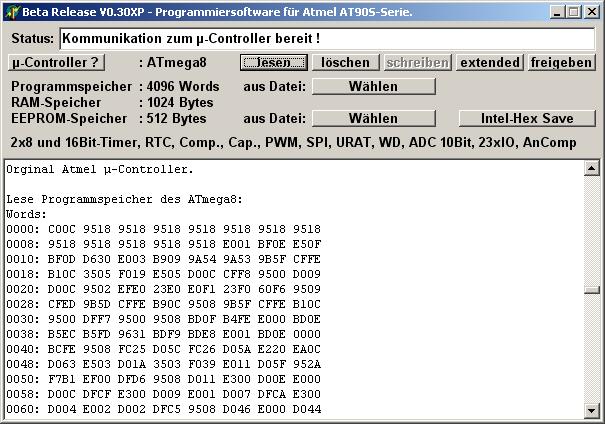The image size is (605, 424).
Task: Close the programmer window
Action: [x=591, y=12]
